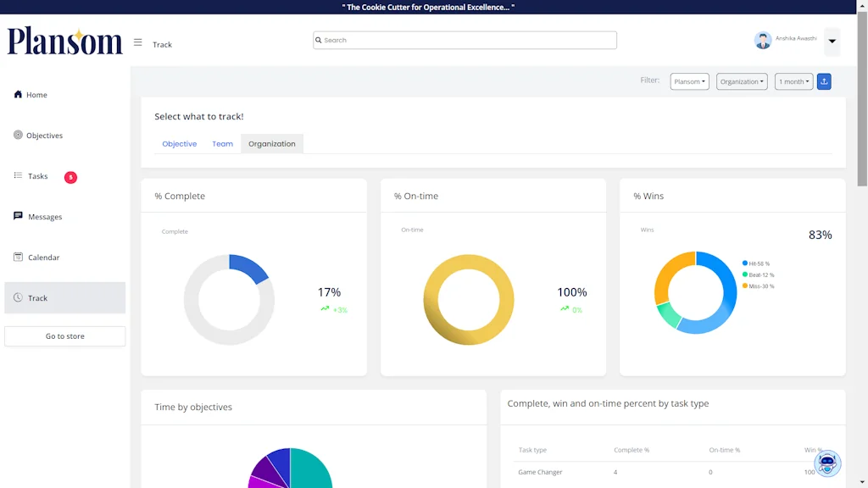The image size is (868, 488).
Task: Click the Tasks list icon
Action: tap(18, 175)
